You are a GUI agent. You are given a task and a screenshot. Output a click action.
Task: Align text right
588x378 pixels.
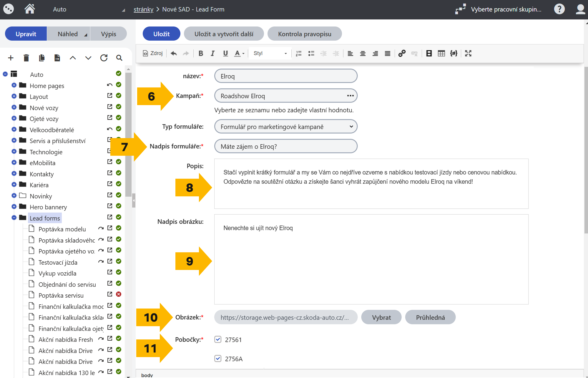(375, 53)
